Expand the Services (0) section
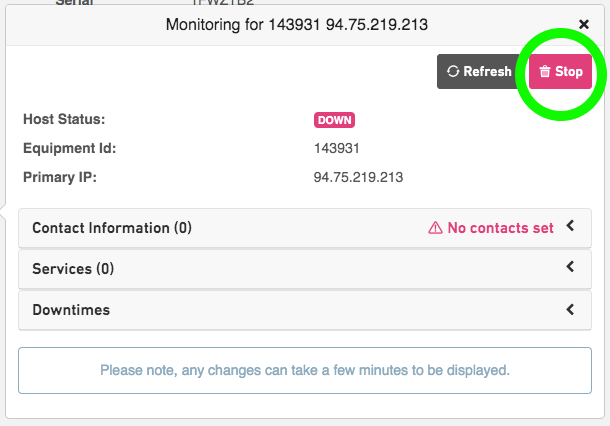This screenshot has width=610, height=426. [305, 269]
